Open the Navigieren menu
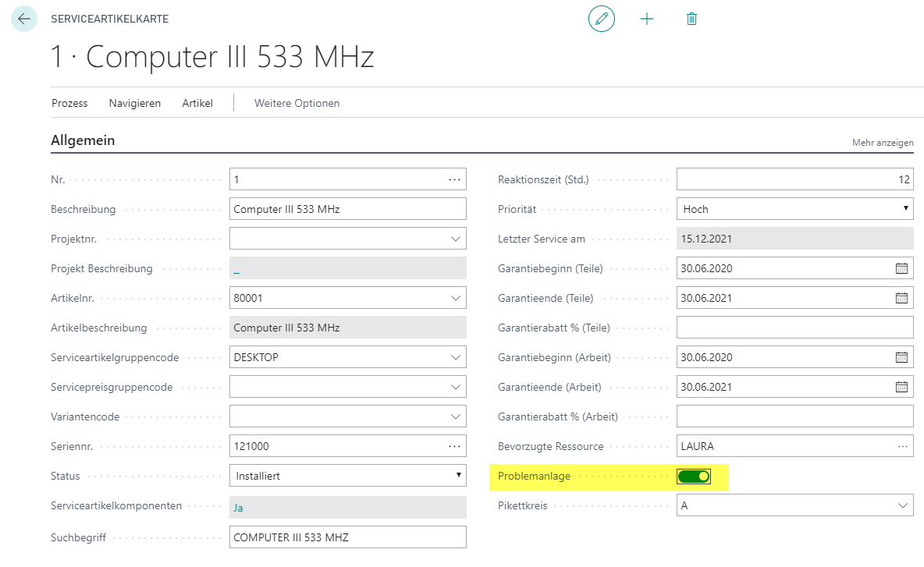 coord(135,103)
